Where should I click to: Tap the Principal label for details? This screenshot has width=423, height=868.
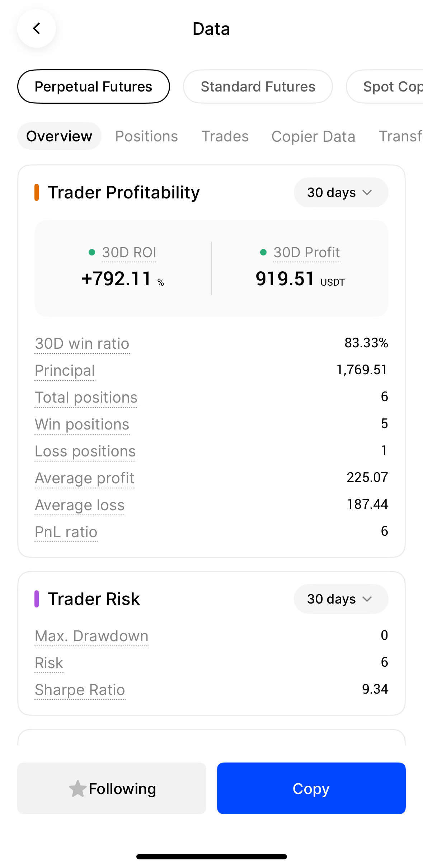pyautogui.click(x=65, y=370)
